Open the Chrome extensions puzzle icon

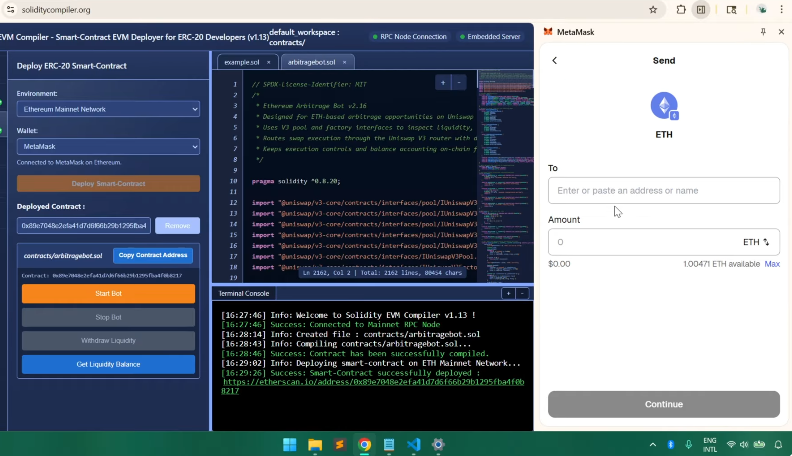click(680, 10)
